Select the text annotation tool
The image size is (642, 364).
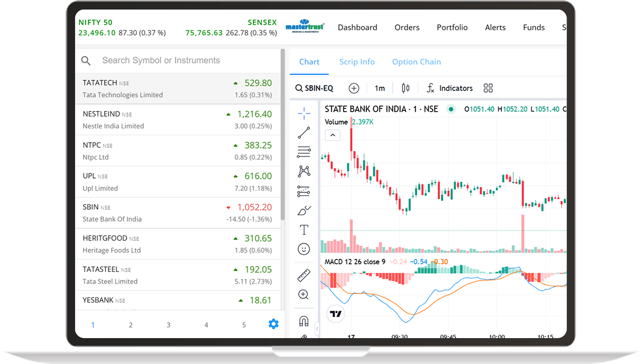304,230
